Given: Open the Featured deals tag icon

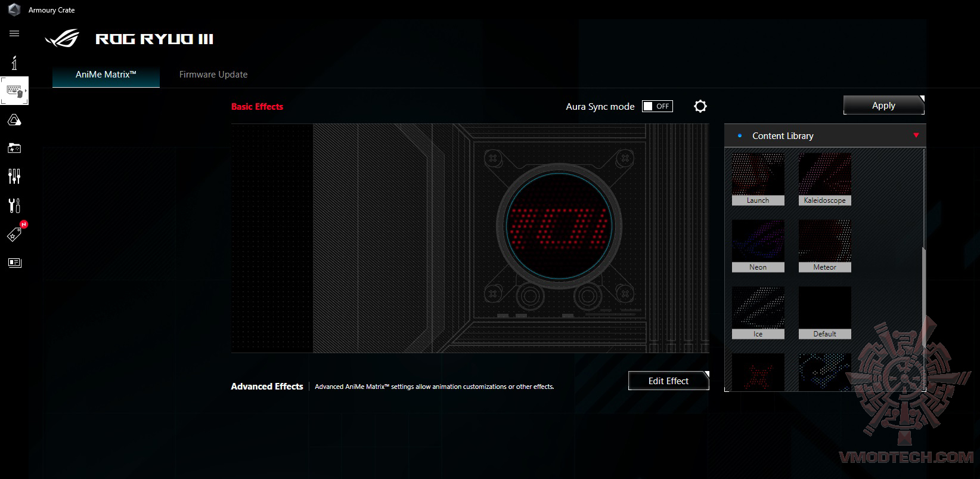Looking at the screenshot, I should tap(15, 234).
